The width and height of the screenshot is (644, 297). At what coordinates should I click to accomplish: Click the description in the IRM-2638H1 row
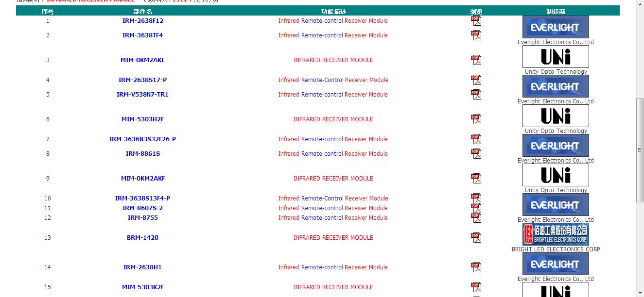pos(333,267)
